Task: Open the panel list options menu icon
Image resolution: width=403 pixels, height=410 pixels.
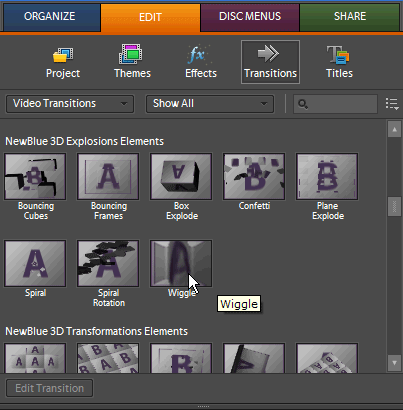Action: coord(392,104)
